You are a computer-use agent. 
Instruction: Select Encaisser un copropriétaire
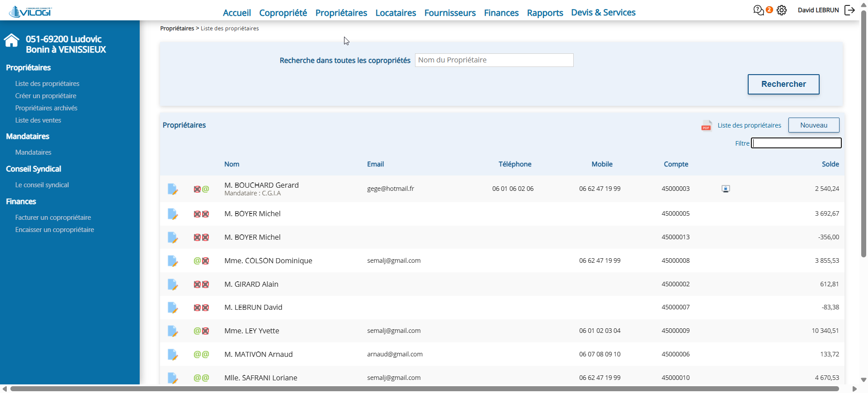(55, 230)
